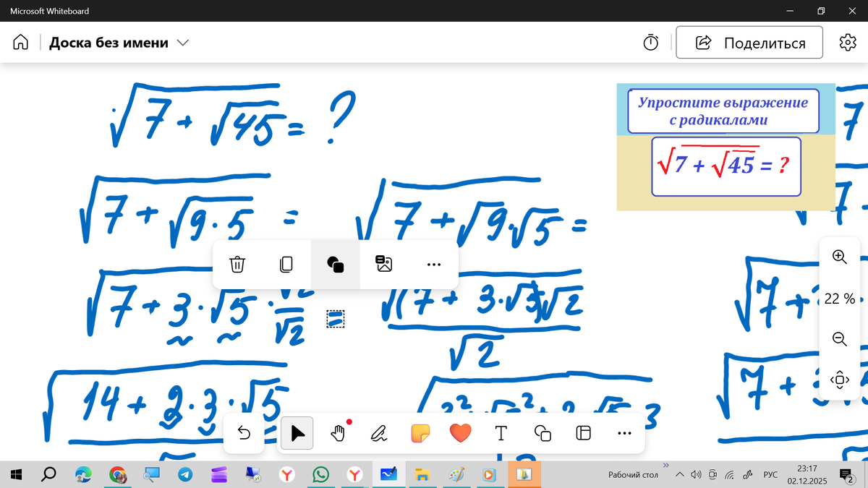Select the small dashed-outlined ink stroke
Image resolution: width=868 pixels, height=488 pixels.
(335, 319)
